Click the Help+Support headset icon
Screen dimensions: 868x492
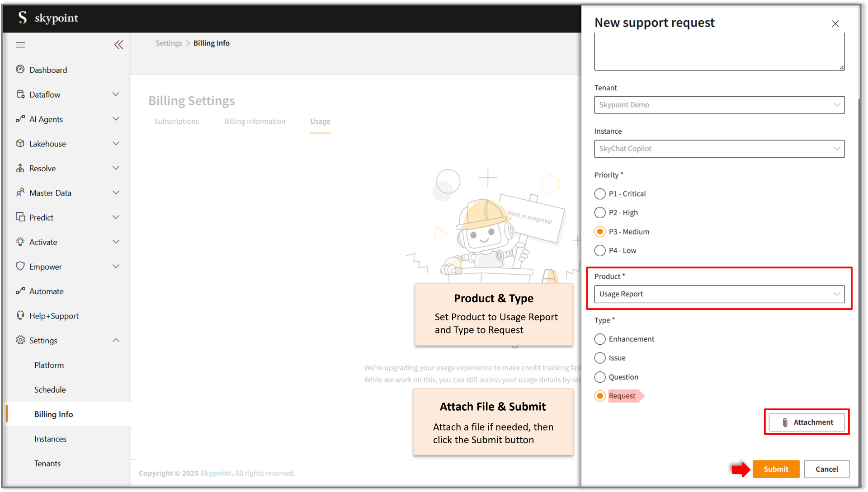20,315
